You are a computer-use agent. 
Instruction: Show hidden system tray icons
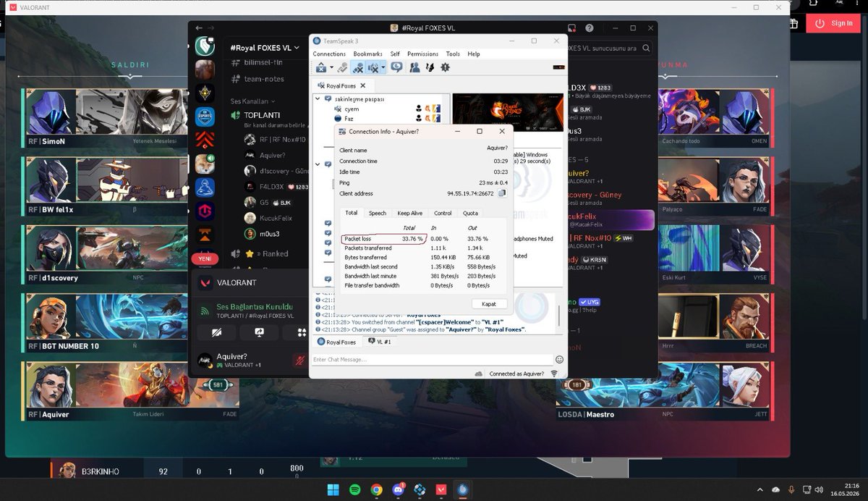coord(759,489)
